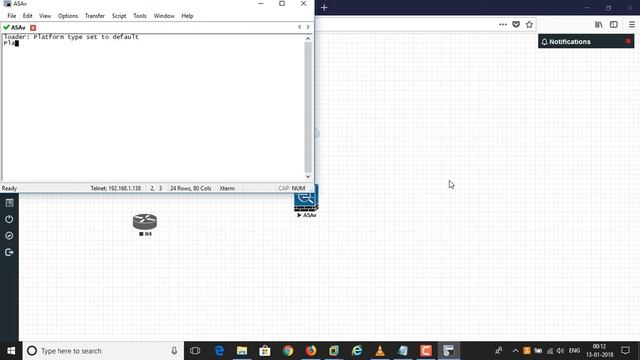Click the Pocket save icon
The width and height of the screenshot is (640, 360).
(516, 24)
